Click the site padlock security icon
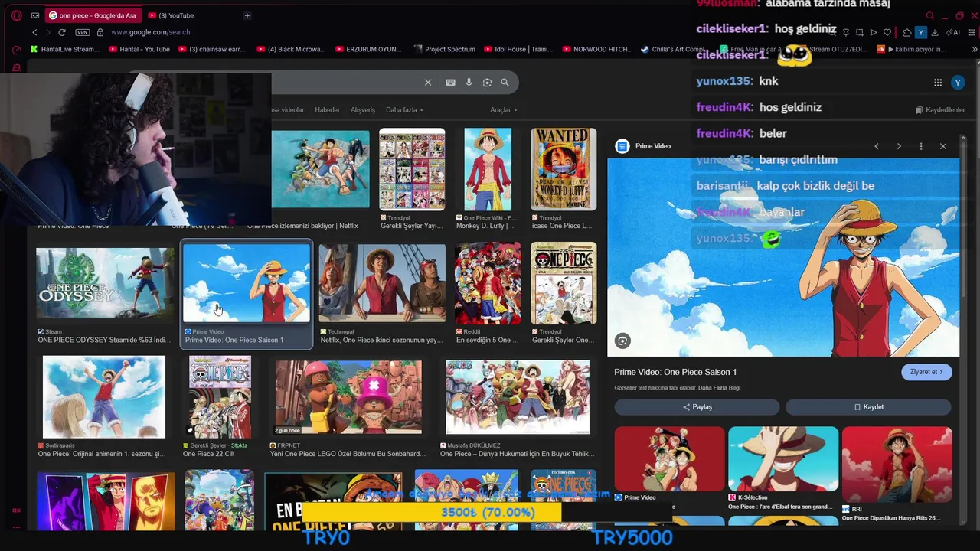Screen dimensions: 980x551 coord(100,32)
